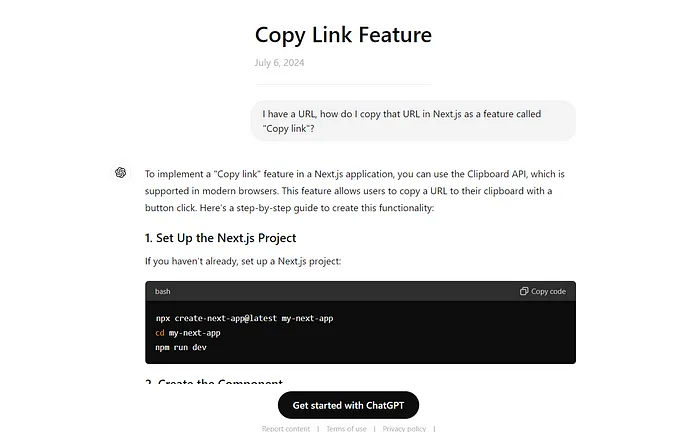
Task: Click the Copy Link Feature page title
Action: [x=343, y=35]
